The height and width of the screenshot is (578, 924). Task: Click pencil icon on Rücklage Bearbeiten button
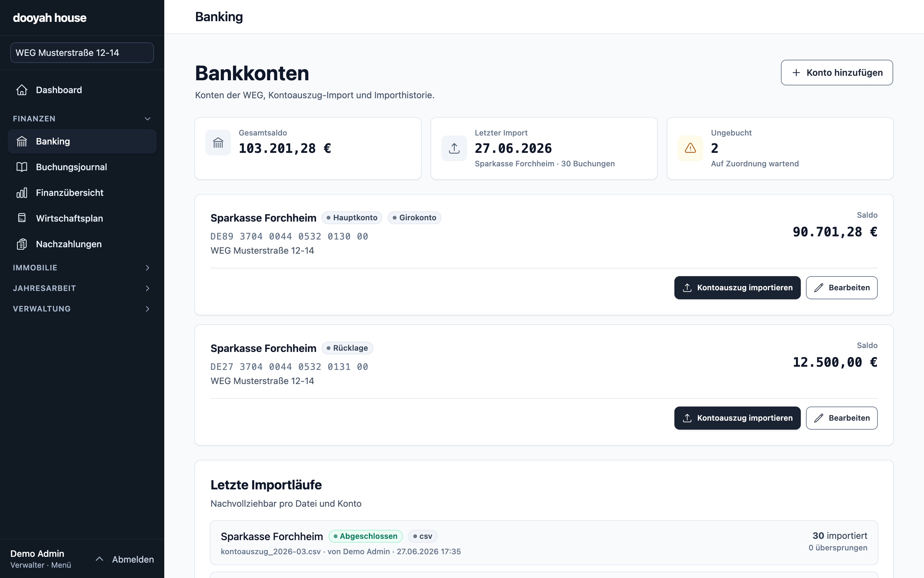point(819,418)
